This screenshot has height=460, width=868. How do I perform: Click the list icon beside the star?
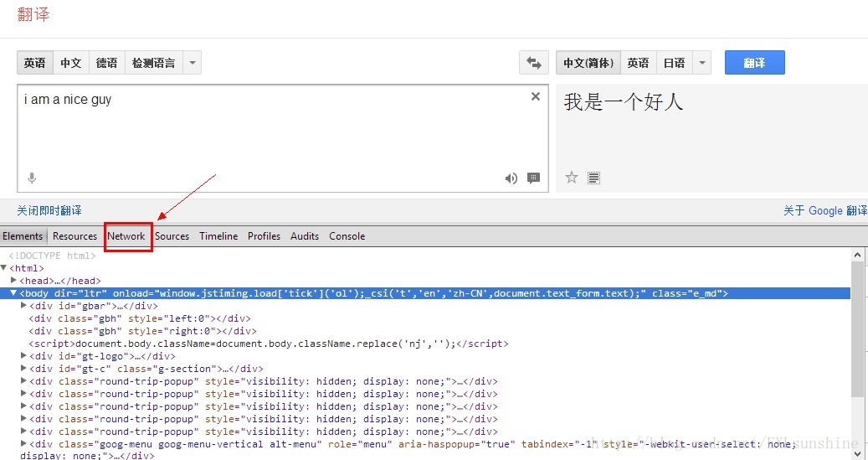click(x=594, y=178)
